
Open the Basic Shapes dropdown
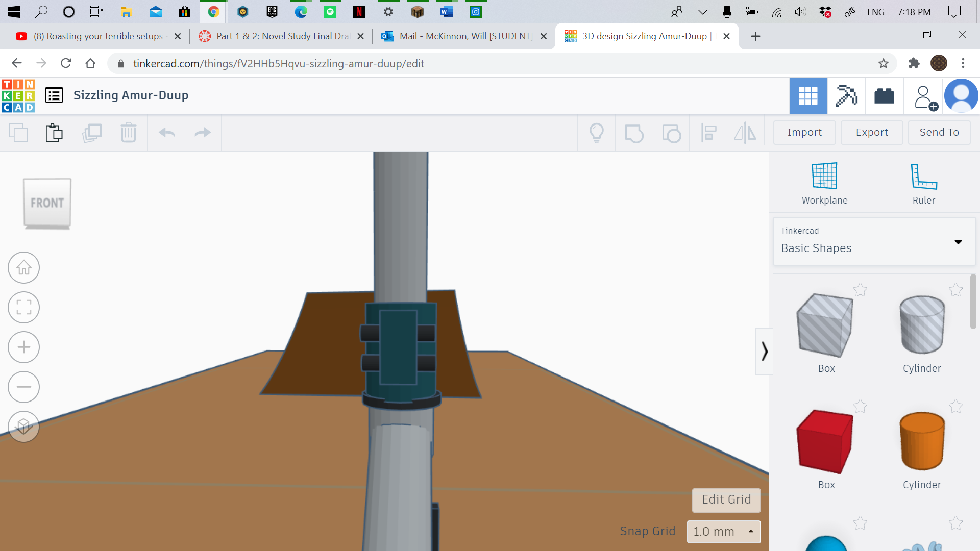tap(874, 241)
